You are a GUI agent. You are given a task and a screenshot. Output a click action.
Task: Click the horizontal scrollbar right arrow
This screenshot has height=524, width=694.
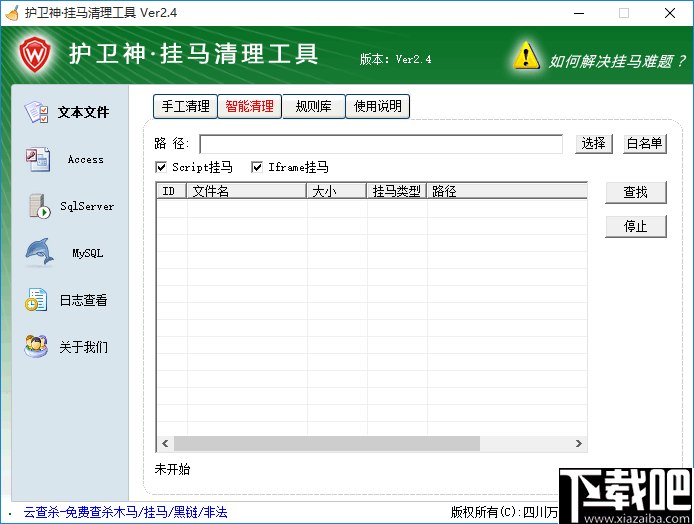(578, 443)
